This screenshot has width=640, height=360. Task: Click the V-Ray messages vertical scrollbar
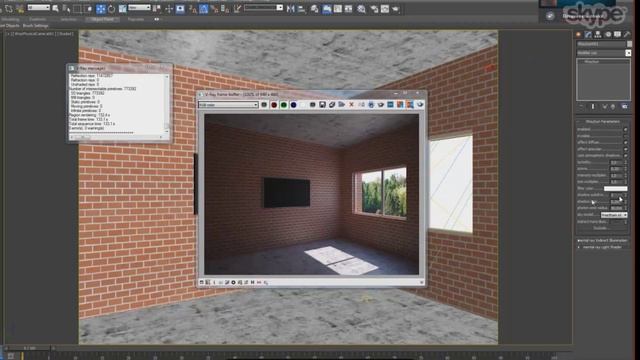coord(167,103)
